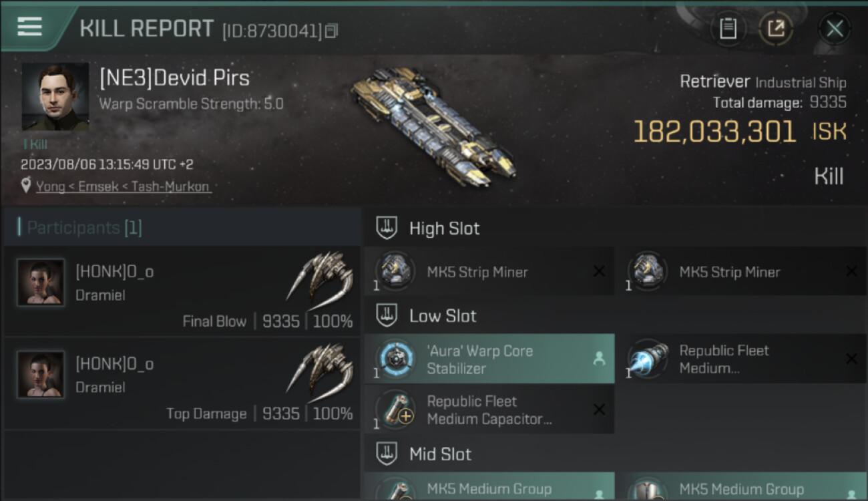This screenshot has height=501, width=868.
Task: Open the Yong < Emsek < Tash-Murkon location link
Action: 124,186
